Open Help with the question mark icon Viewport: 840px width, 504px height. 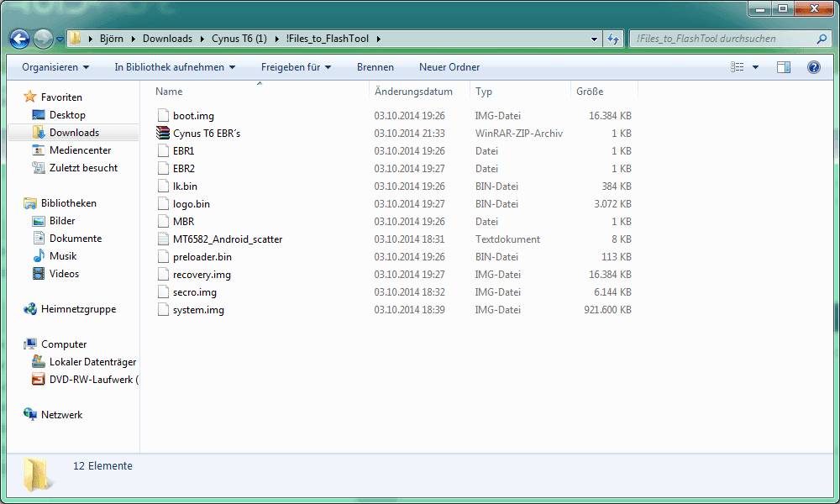point(814,67)
